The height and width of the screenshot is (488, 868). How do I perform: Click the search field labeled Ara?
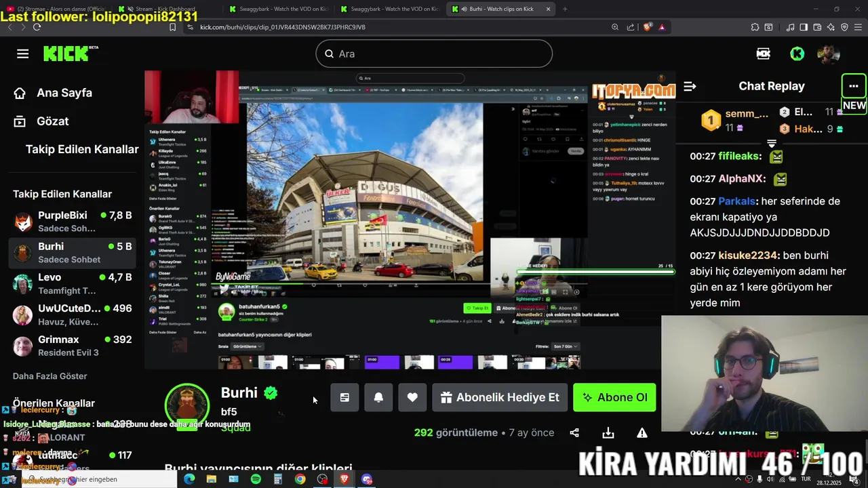pos(434,54)
